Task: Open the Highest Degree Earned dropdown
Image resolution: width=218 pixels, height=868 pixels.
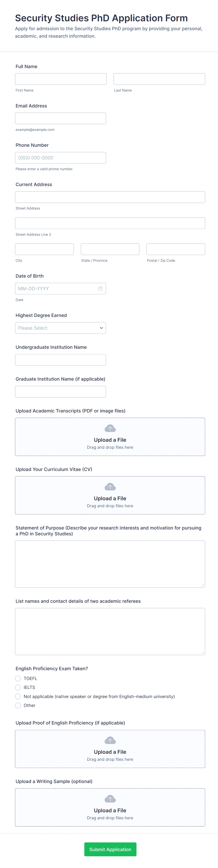Action: point(60,328)
